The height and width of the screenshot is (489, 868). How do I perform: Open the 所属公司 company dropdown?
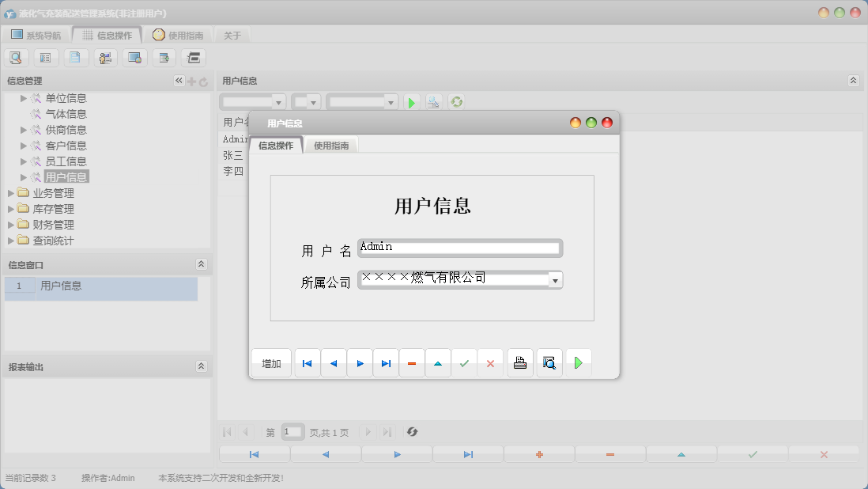tap(555, 279)
